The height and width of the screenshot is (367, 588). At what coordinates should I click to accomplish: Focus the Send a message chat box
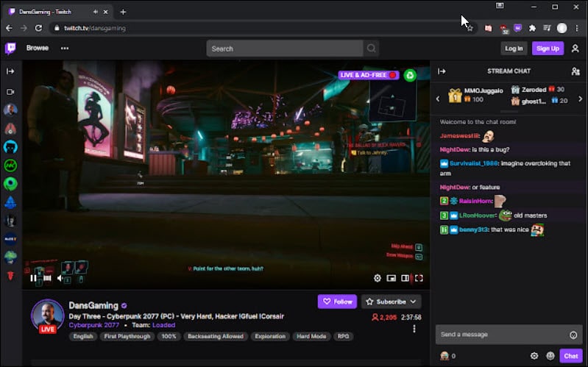pyautogui.click(x=509, y=335)
